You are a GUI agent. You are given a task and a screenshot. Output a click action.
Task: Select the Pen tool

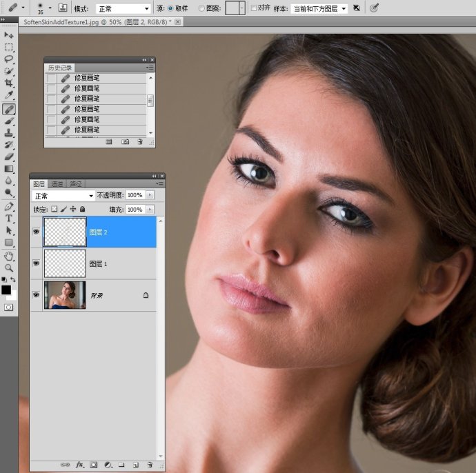tap(9, 207)
